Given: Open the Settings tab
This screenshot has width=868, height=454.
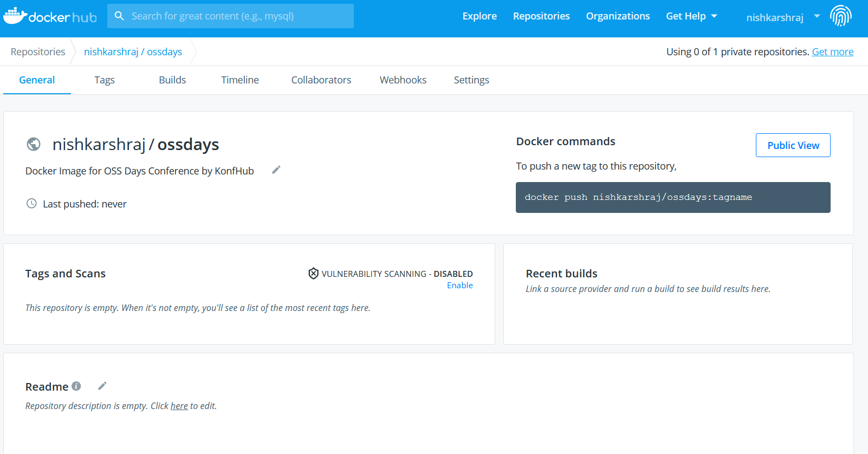Looking at the screenshot, I should tap(471, 80).
